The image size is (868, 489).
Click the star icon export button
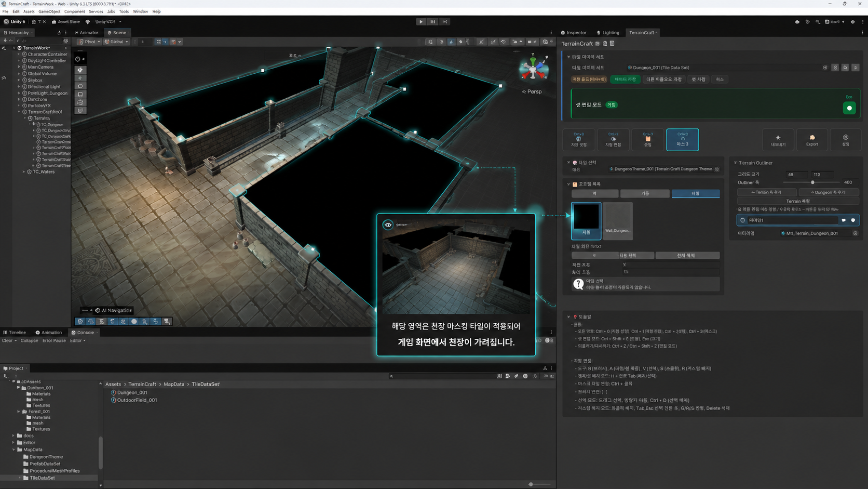coord(778,139)
